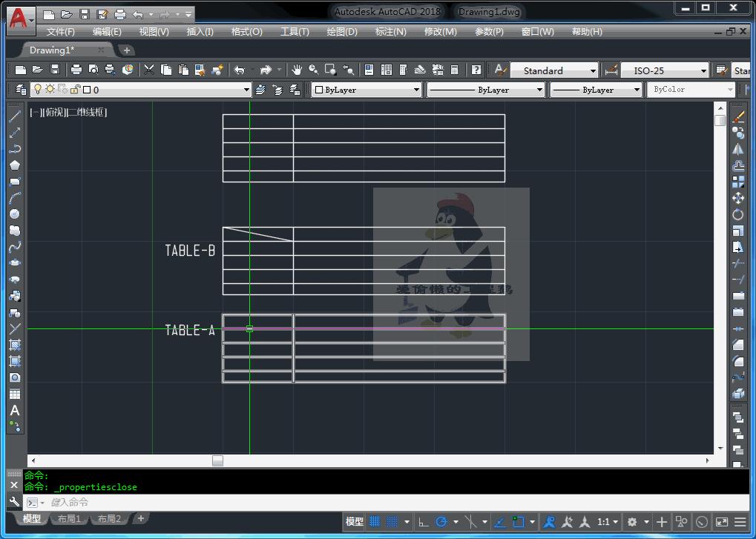Switch to the 布局1 layout tab
This screenshot has height=539, width=756.
tap(69, 519)
